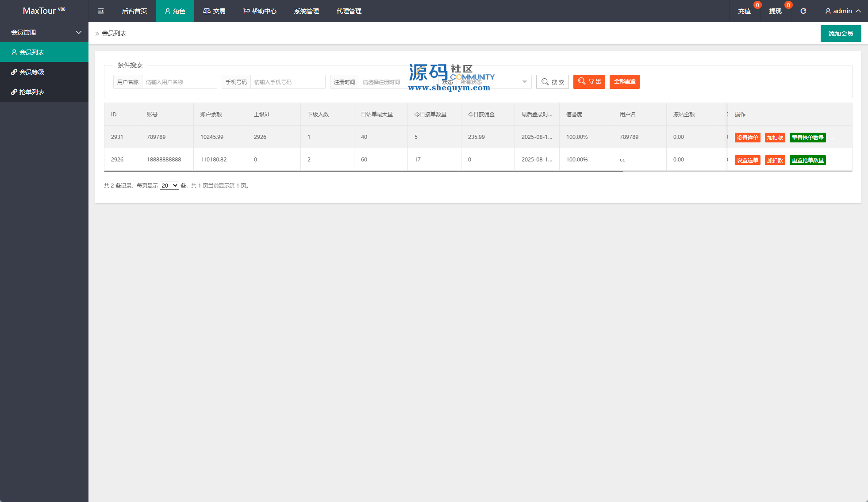Click 全部重置 reset button
Screen dimensions: 868x502
624,81
